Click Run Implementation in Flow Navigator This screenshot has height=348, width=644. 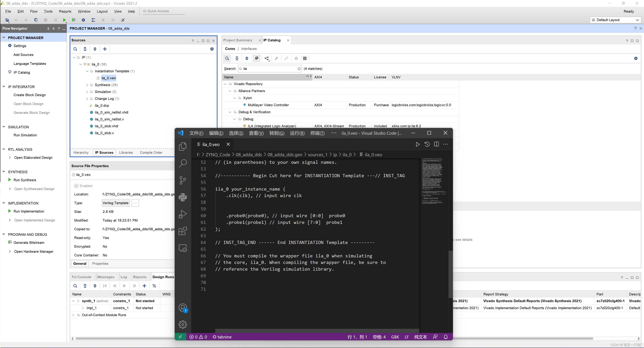[x=29, y=211]
